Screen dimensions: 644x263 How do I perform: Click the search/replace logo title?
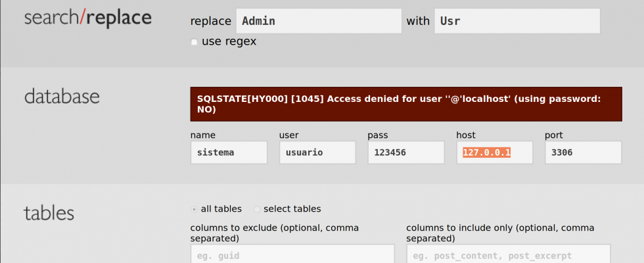click(x=88, y=18)
